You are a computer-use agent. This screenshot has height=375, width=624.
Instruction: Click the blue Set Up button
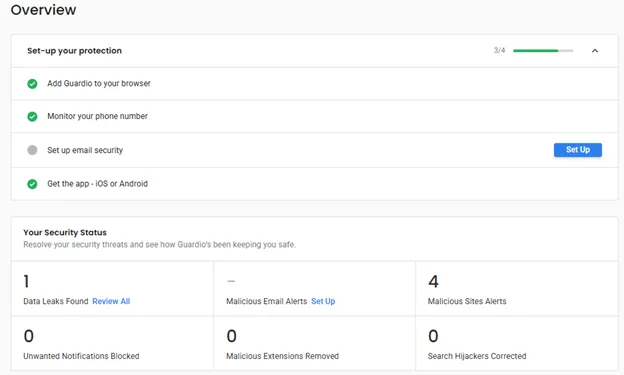[577, 150]
